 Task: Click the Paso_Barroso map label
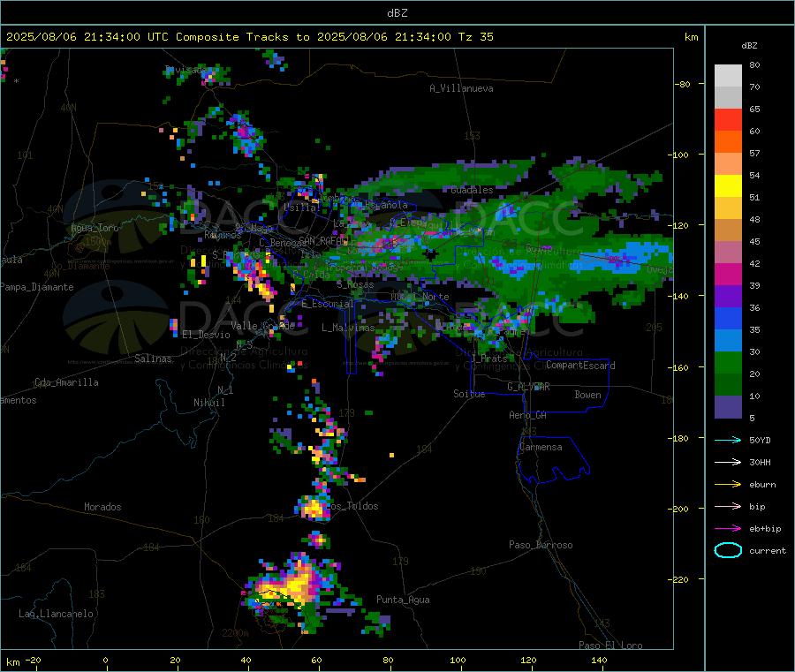coord(541,545)
